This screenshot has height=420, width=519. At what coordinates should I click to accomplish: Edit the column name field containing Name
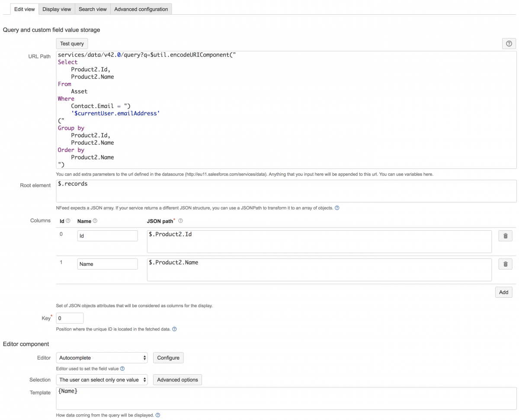[x=108, y=264]
